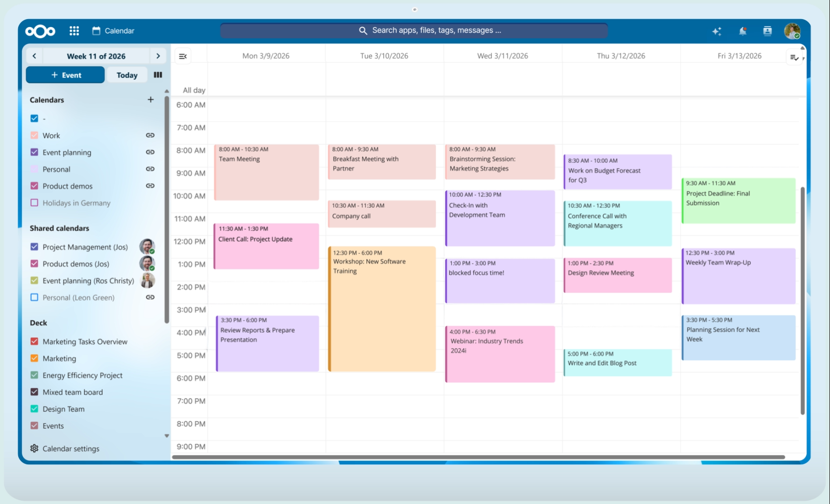Click the horizontal calendar scrollbar
830x504 pixels.
click(x=478, y=457)
